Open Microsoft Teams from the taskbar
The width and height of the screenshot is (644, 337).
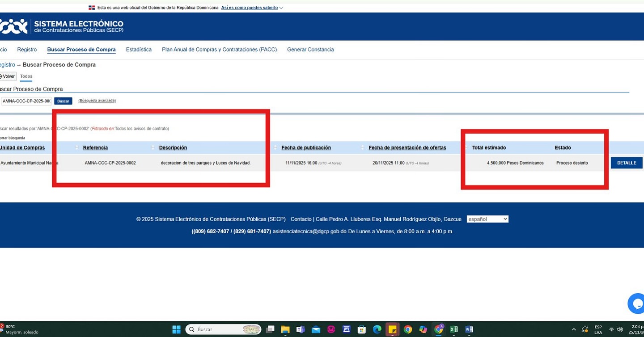pyautogui.click(x=301, y=329)
